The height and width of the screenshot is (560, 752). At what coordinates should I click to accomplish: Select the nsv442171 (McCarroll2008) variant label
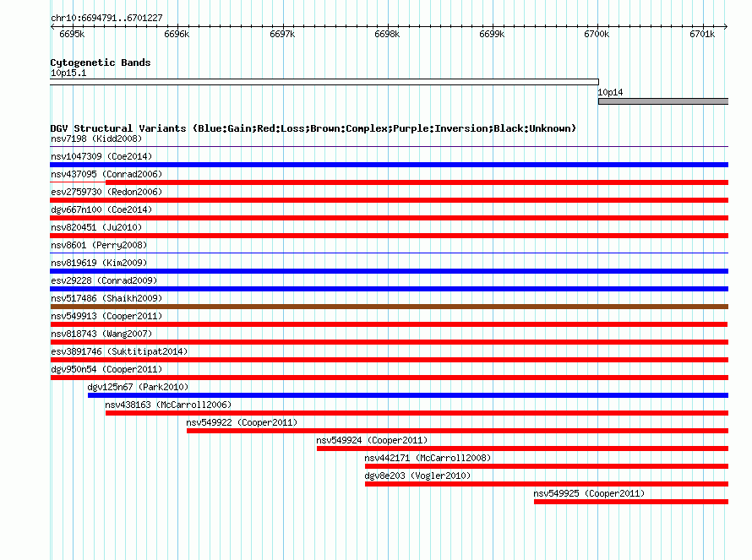pos(428,458)
